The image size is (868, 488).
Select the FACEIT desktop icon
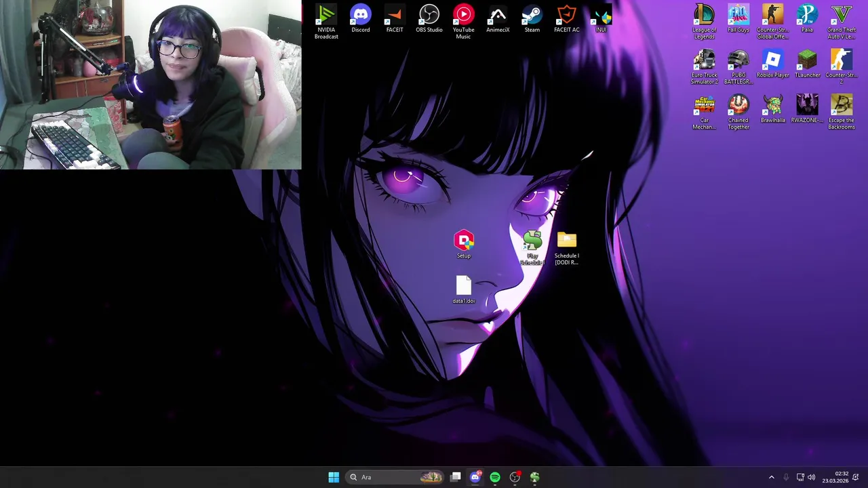point(395,19)
